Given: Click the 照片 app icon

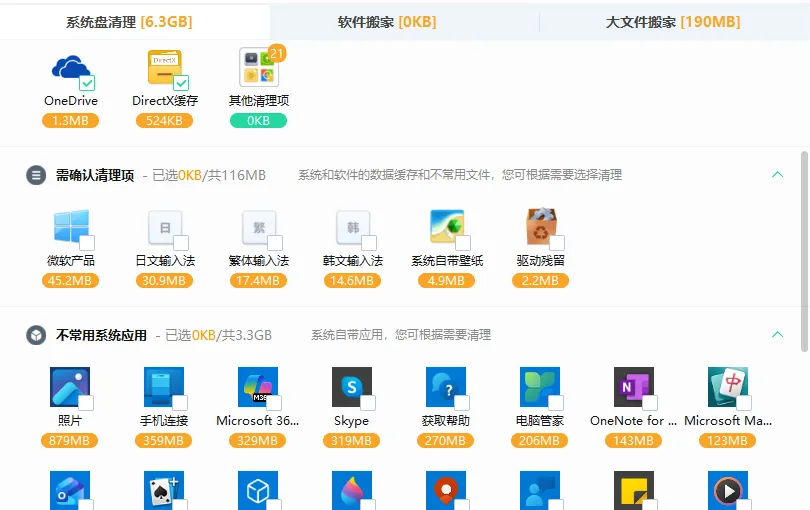Looking at the screenshot, I should pos(70,387).
